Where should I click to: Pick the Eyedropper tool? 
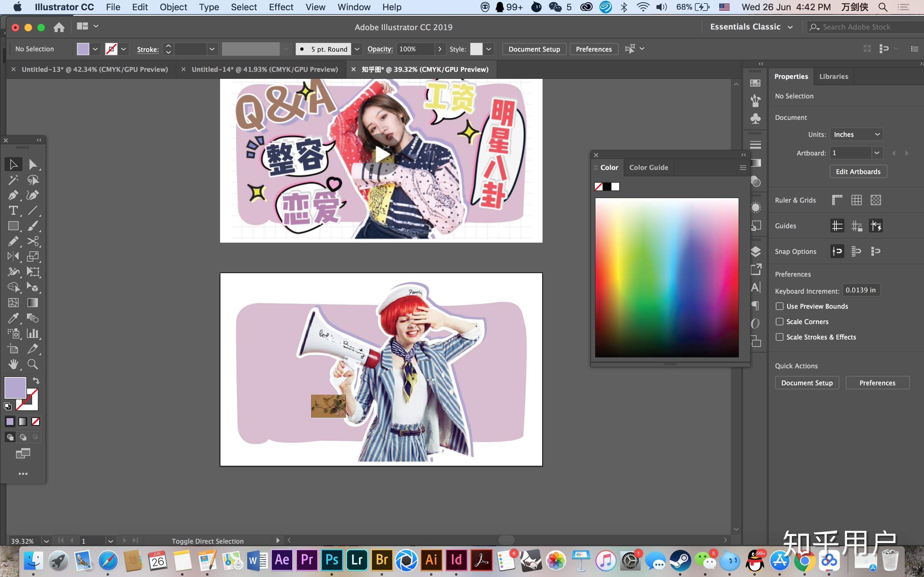tap(13, 318)
